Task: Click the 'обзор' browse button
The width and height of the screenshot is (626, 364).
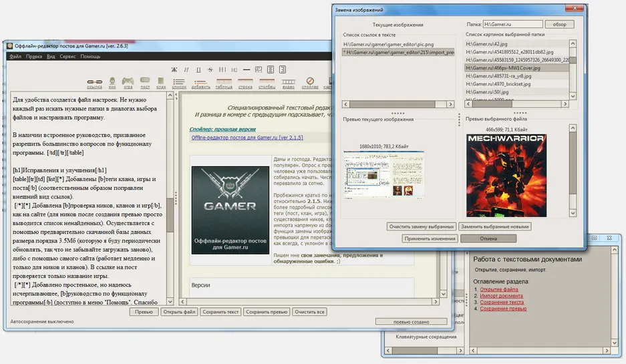Action: pyautogui.click(x=560, y=24)
